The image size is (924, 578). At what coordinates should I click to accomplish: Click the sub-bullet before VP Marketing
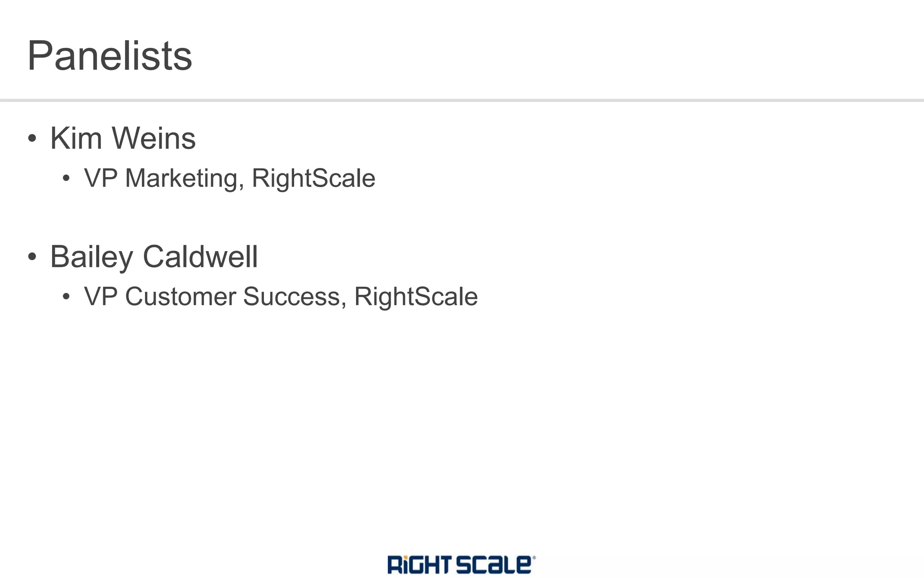click(x=66, y=178)
